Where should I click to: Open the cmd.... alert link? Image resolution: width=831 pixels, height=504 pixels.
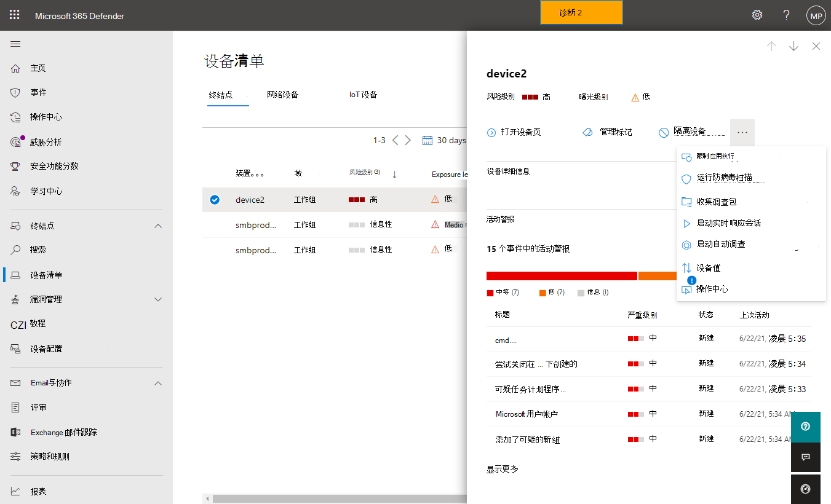[x=506, y=340]
